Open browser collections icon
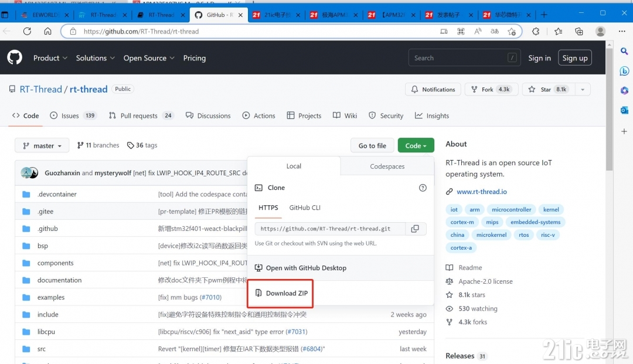The width and height of the screenshot is (633, 364). [x=578, y=31]
